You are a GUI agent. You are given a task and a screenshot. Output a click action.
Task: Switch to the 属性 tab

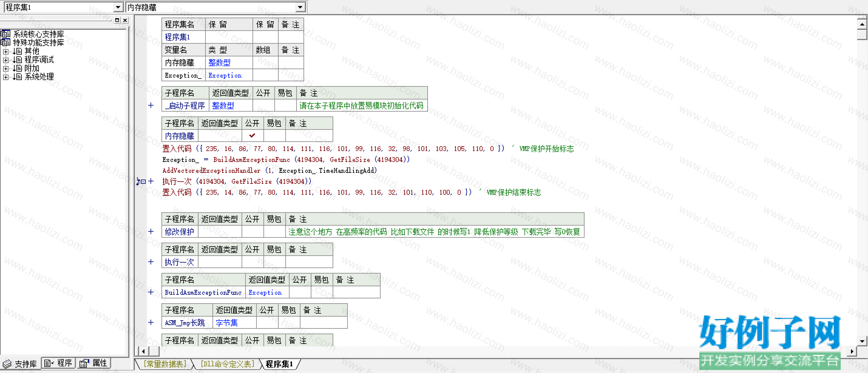click(x=93, y=363)
